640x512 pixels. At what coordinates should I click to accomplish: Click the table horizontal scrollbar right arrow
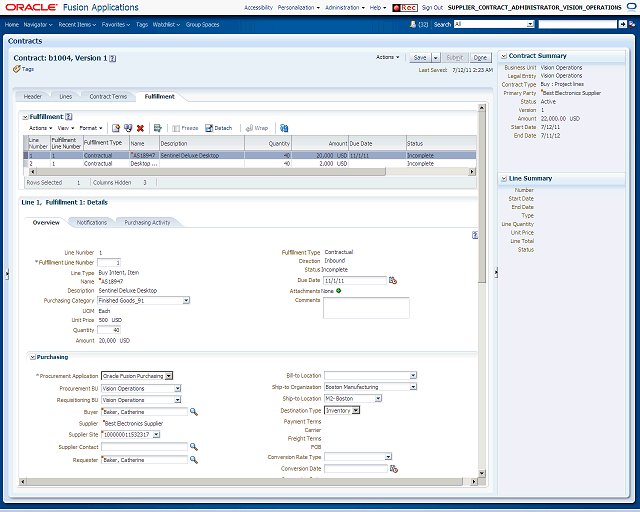click(x=472, y=172)
